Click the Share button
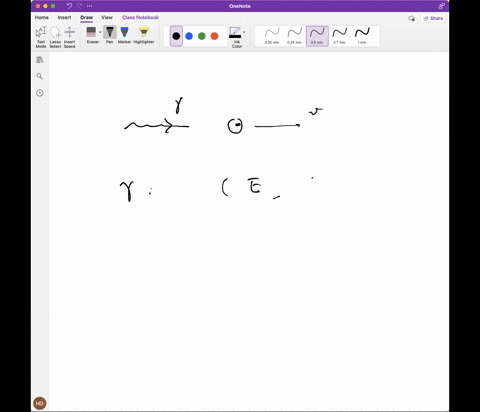 pos(433,18)
